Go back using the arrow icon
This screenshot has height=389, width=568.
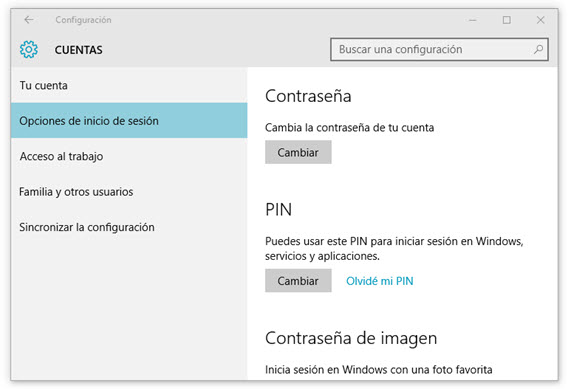pyautogui.click(x=29, y=20)
